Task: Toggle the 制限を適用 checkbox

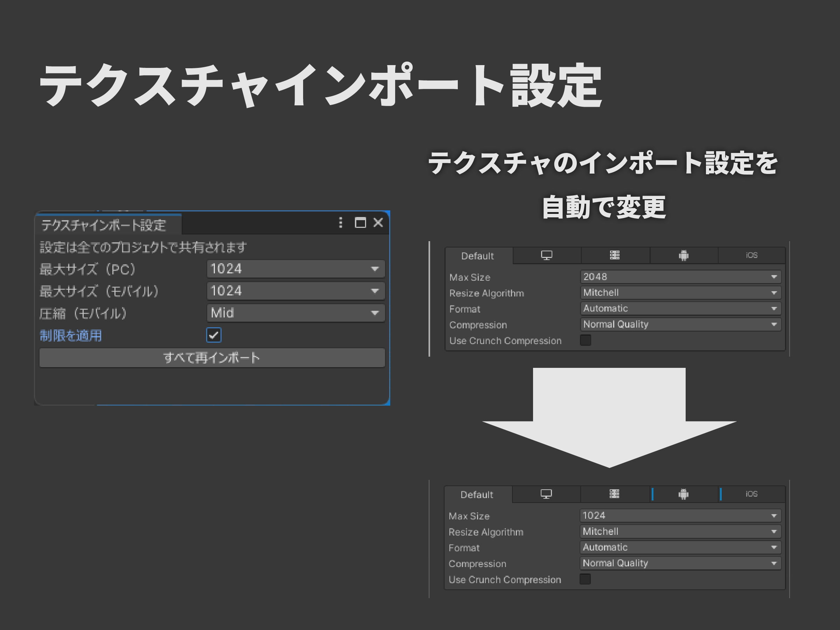Action: 213,335
